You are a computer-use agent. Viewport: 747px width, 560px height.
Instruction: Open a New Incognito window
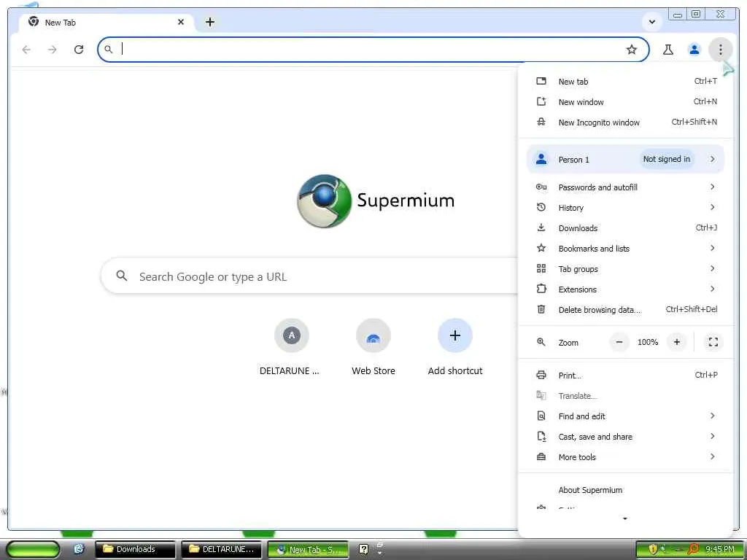(x=626, y=122)
